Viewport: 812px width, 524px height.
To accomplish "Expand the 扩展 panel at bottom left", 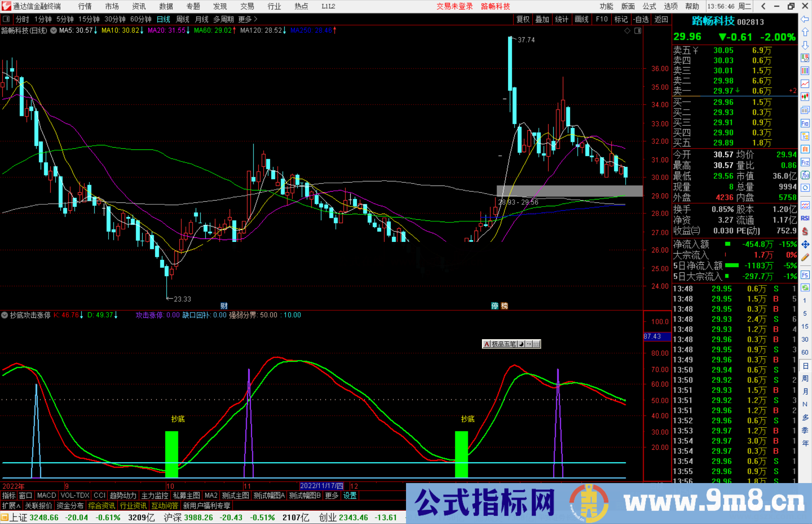I will [x=11, y=506].
